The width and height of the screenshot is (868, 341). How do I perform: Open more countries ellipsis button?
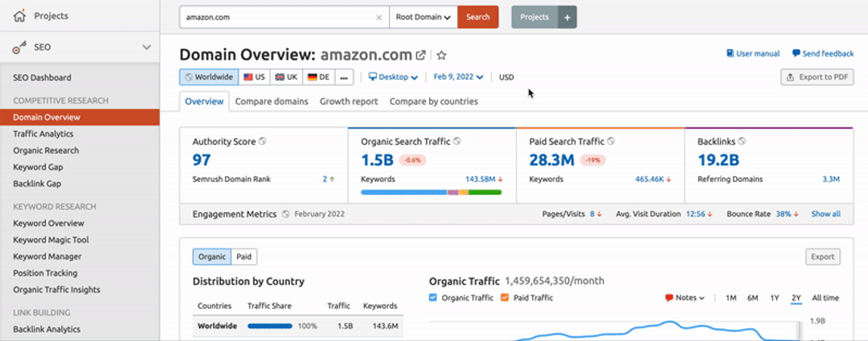click(344, 77)
